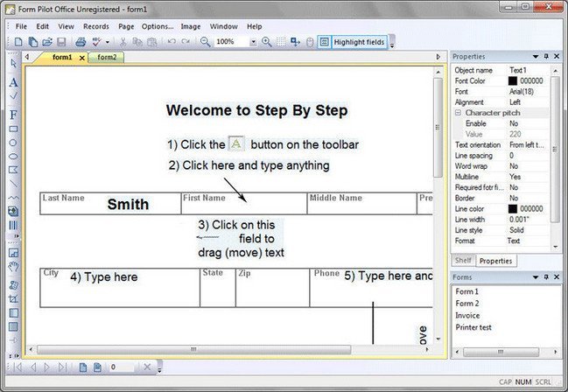
Task: Switch to the form2 tab
Action: click(x=107, y=57)
